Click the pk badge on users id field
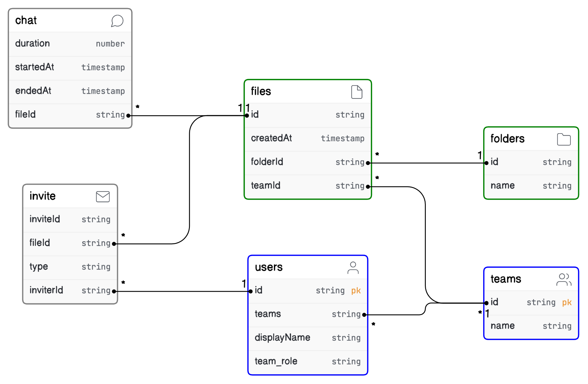This screenshot has height=384, width=588. pos(355,291)
